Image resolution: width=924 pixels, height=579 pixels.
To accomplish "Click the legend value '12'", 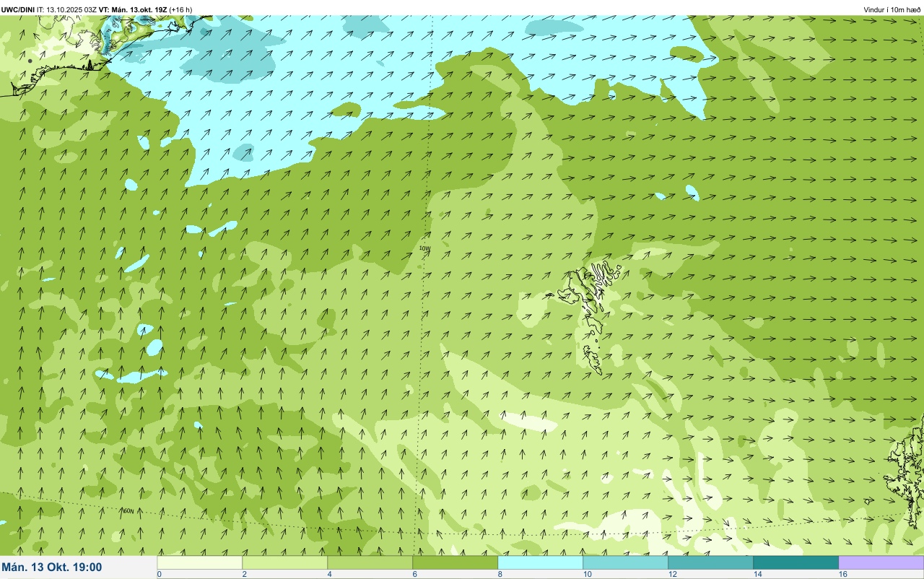I will [671, 575].
